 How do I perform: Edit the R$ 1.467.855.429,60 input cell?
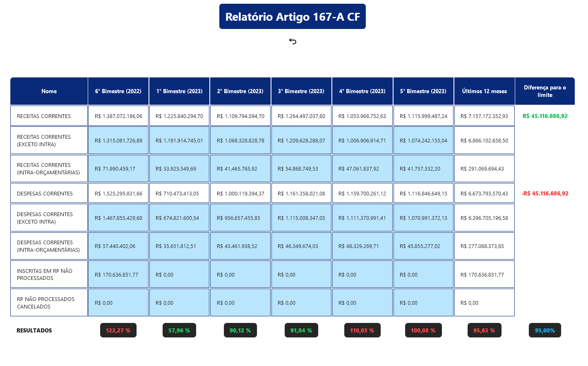(x=118, y=218)
